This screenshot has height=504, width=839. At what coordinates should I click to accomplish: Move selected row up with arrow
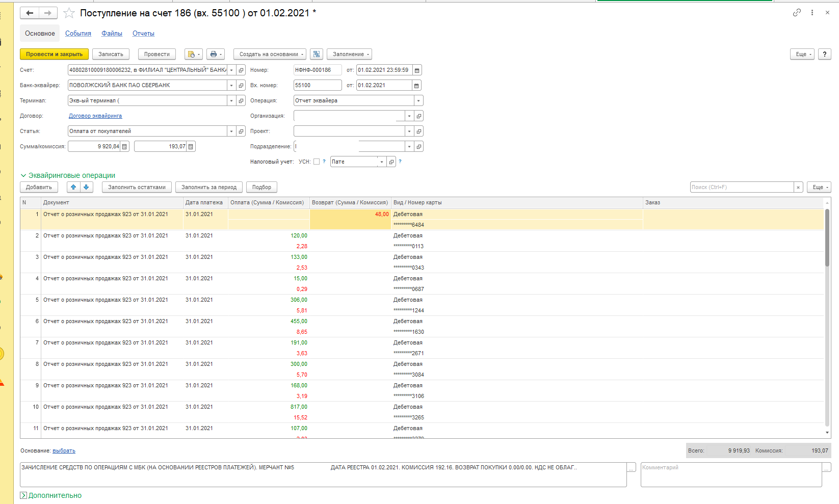[73, 187]
